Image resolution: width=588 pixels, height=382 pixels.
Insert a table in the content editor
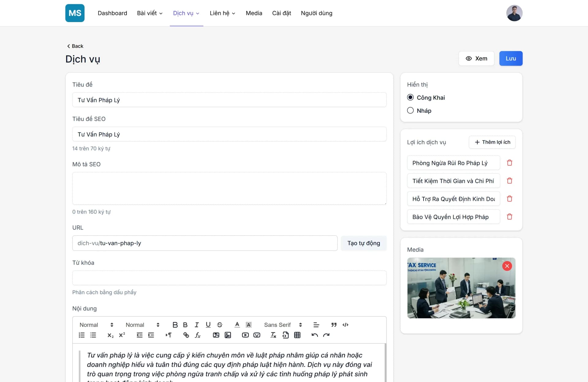coord(297,335)
